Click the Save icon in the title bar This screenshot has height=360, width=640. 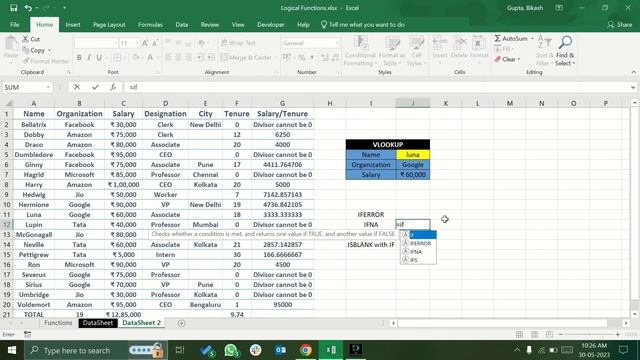click(x=13, y=8)
